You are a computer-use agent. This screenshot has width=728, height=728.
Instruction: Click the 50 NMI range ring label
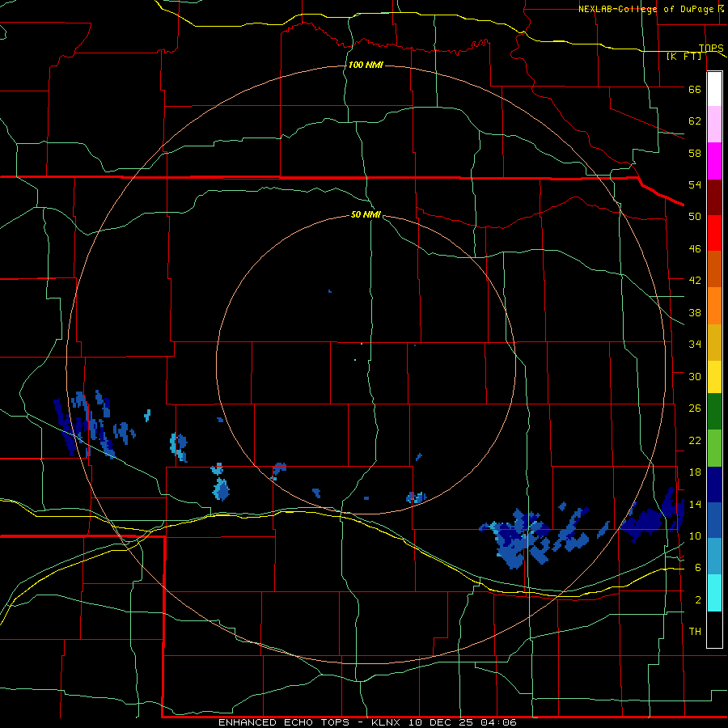click(x=366, y=214)
